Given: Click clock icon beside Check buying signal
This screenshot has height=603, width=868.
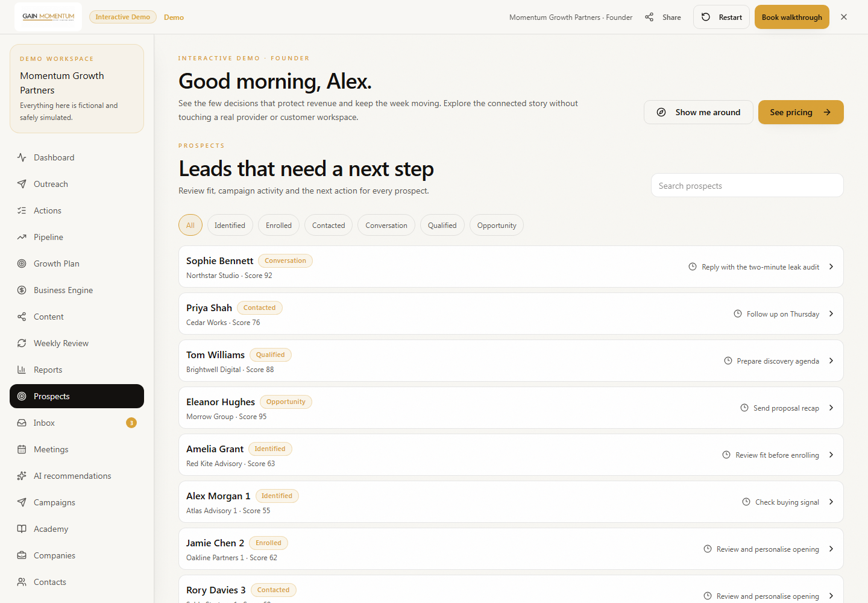Looking at the screenshot, I should (746, 502).
